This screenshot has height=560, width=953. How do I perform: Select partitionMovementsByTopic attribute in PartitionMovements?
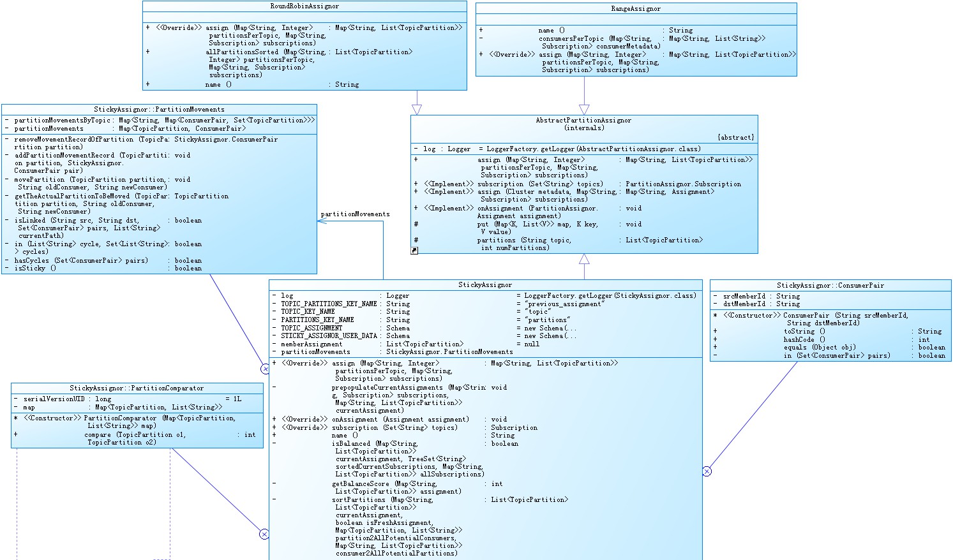coord(160,120)
